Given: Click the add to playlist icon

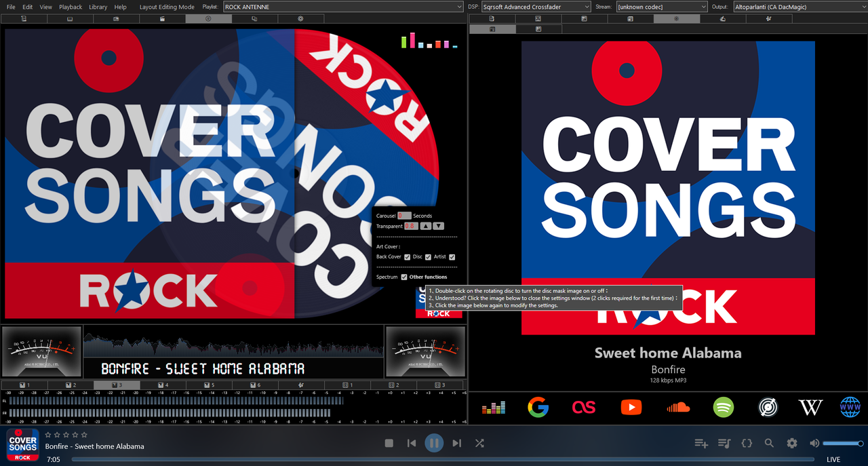Looking at the screenshot, I should (701, 443).
